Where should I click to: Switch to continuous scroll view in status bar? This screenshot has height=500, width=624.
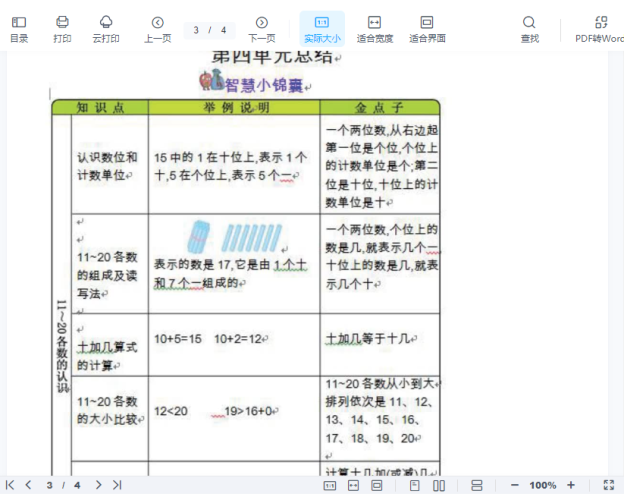pyautogui.click(x=477, y=485)
